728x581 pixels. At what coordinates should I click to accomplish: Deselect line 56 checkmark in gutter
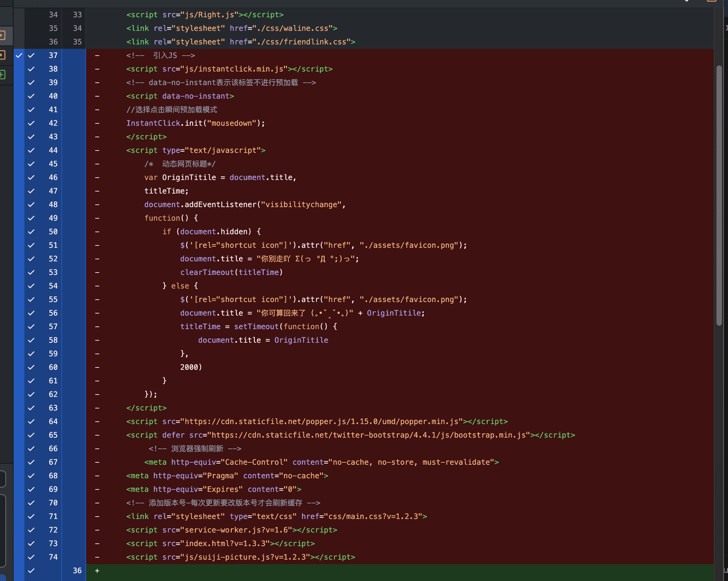[31, 313]
